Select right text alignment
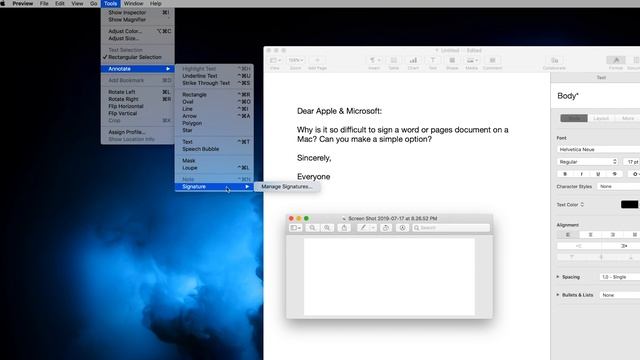Viewport: 640px width, 360px height. pos(613,235)
